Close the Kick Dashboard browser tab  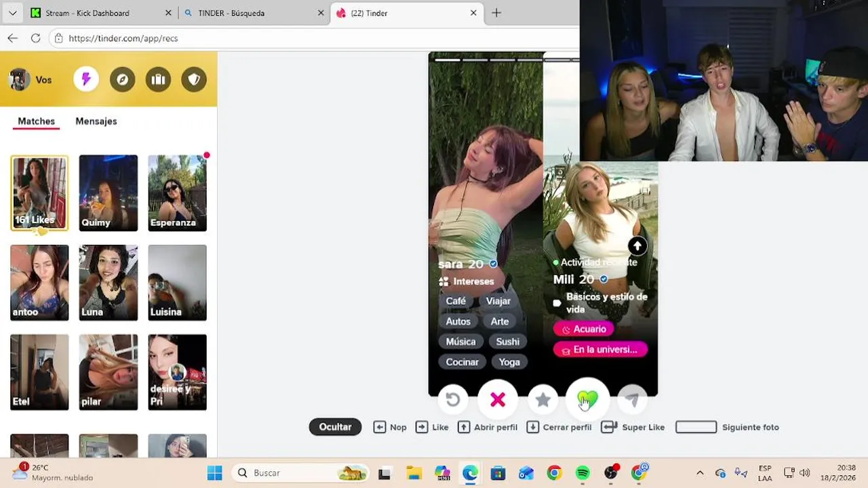168,13
